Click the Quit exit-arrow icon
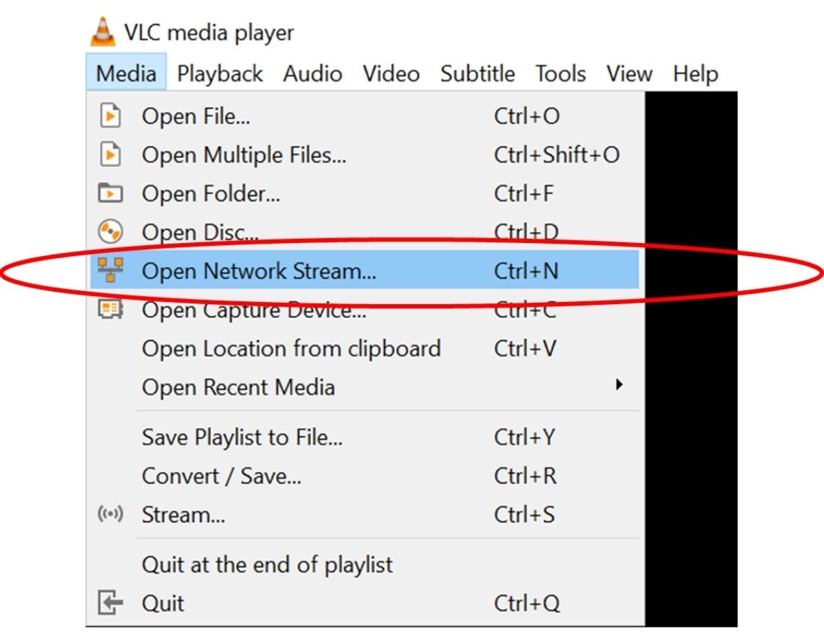 [110, 603]
